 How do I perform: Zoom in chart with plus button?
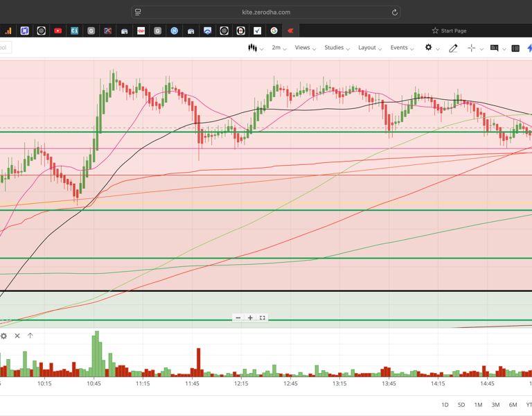[250, 318]
